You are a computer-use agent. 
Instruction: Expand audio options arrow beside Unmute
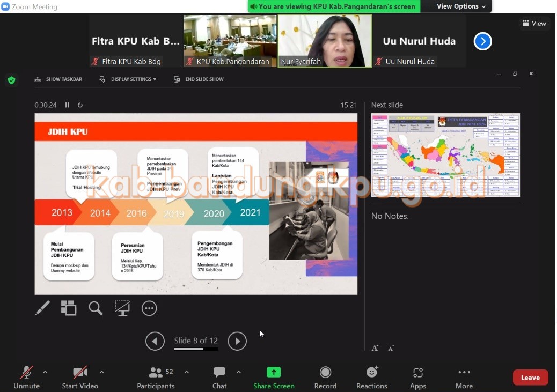(45, 372)
